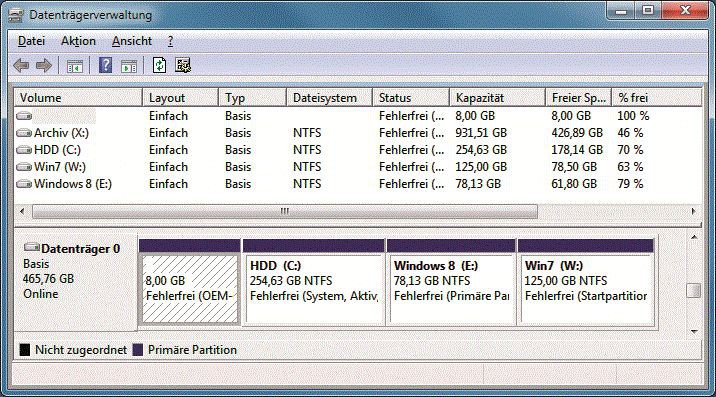716x397 pixels.
Task: Open the Help toolbar icon
Action: (x=105, y=65)
